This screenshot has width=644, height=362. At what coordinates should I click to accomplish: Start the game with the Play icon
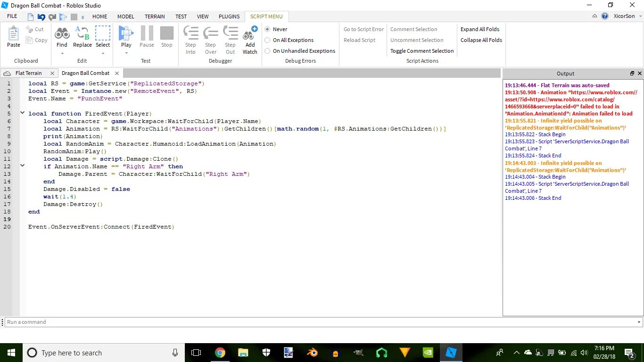[x=126, y=33]
